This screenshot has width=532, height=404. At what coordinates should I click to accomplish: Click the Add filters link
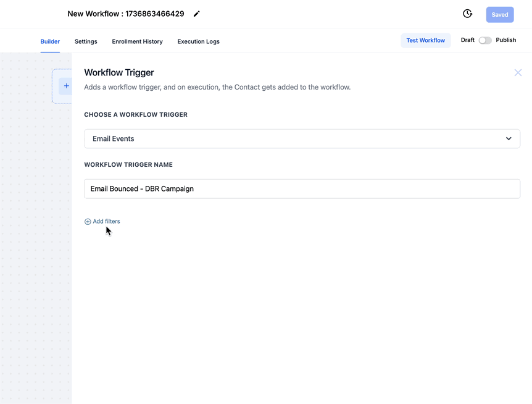tap(106, 221)
